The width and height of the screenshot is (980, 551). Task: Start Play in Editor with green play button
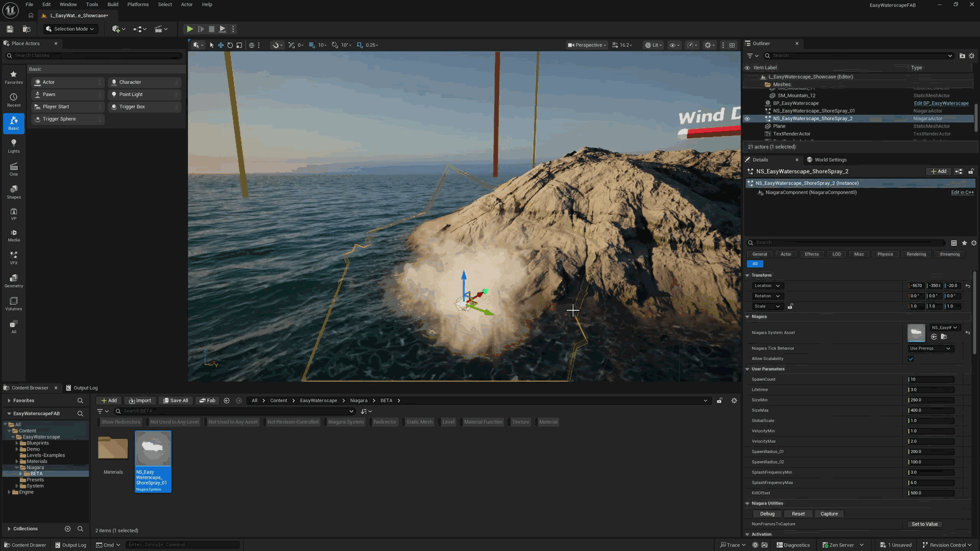click(x=190, y=29)
